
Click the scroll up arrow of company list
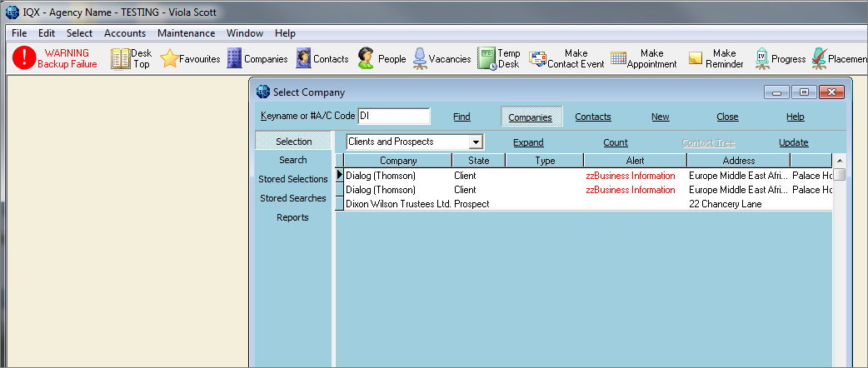pos(839,161)
